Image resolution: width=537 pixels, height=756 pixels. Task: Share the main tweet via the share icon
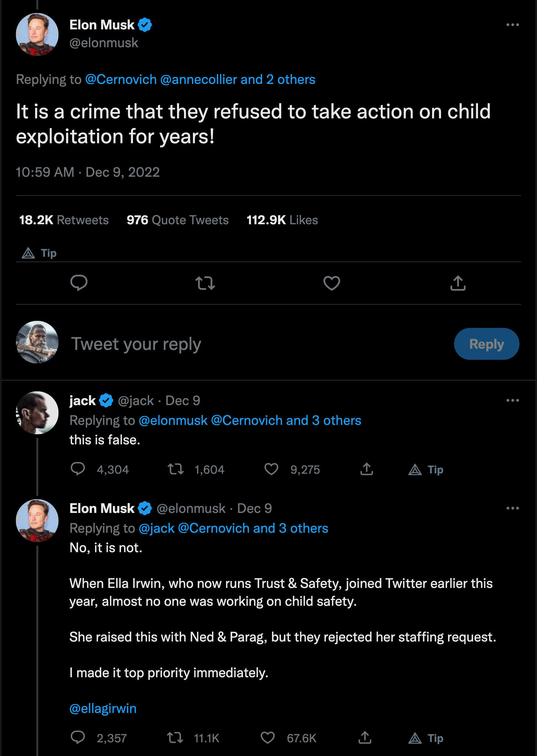[458, 283]
